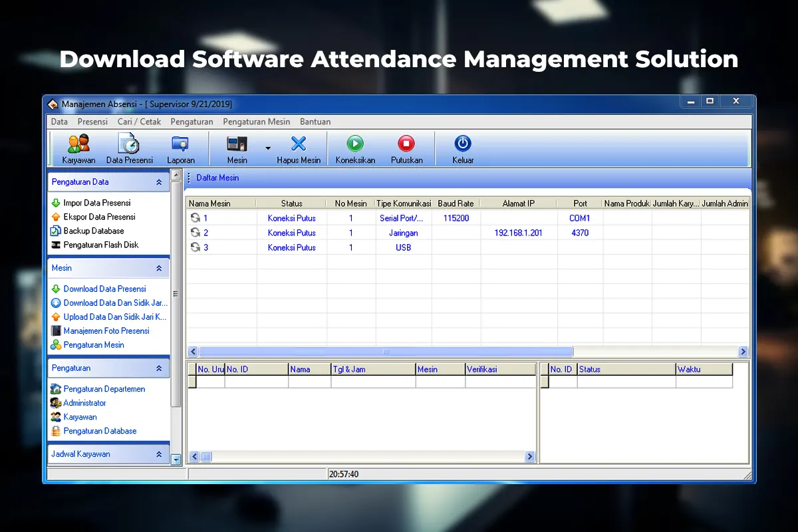Screen dimensions: 798x532
Task: Open the Presensi menu
Action: pyautogui.click(x=92, y=122)
